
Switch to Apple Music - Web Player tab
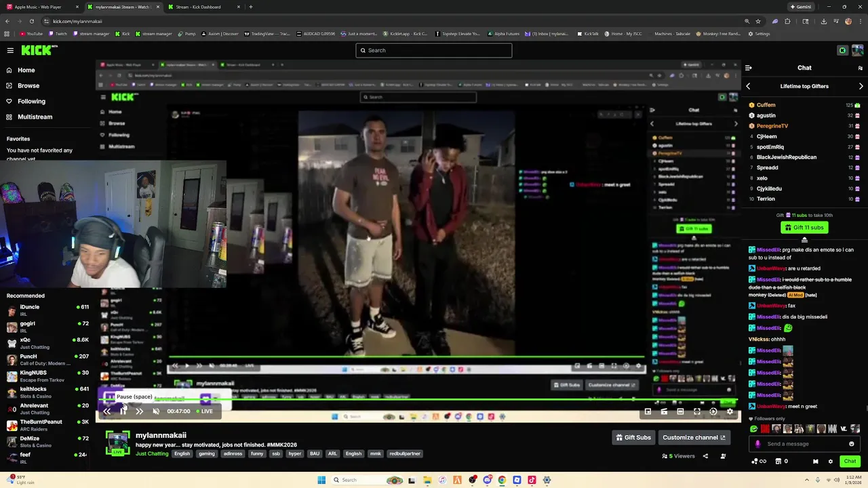click(x=41, y=7)
